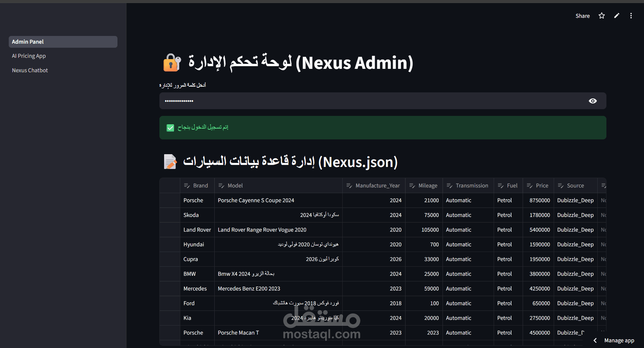Select the row checkbox cell for Cupra
644x348 pixels.
click(170, 259)
